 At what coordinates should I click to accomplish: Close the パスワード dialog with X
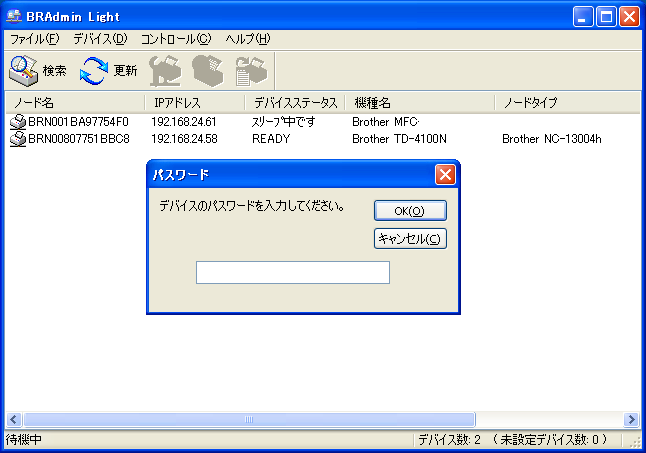(445, 175)
